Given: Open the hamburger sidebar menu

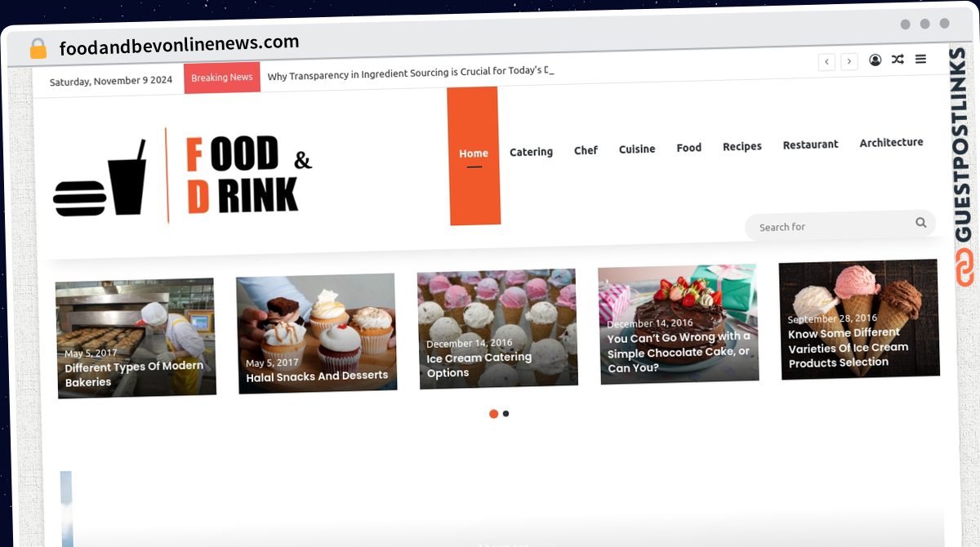Looking at the screenshot, I should tap(920, 59).
